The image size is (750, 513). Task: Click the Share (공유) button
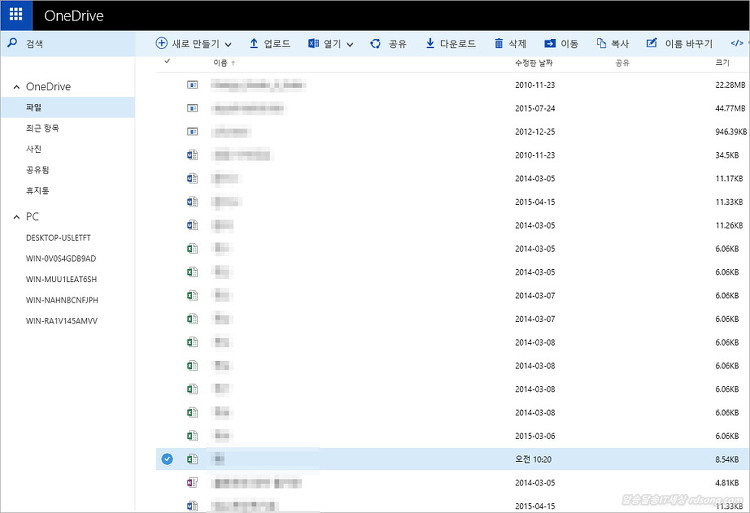[x=388, y=44]
